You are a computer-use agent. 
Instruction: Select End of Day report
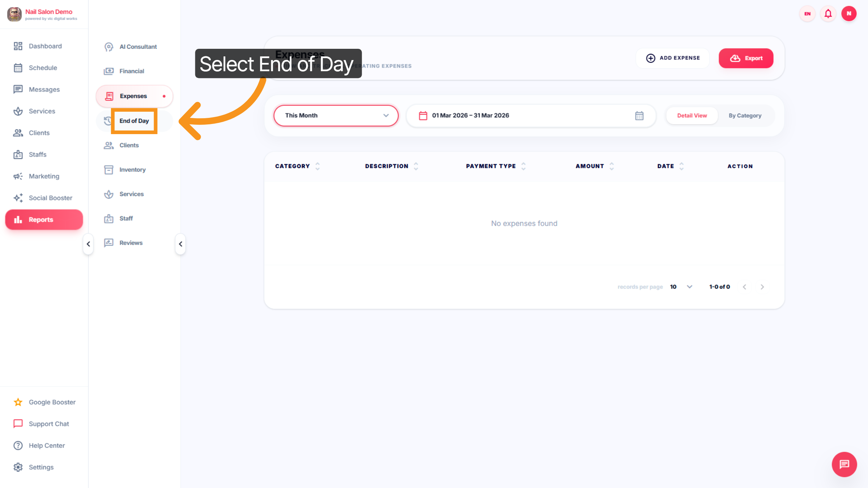click(x=134, y=121)
